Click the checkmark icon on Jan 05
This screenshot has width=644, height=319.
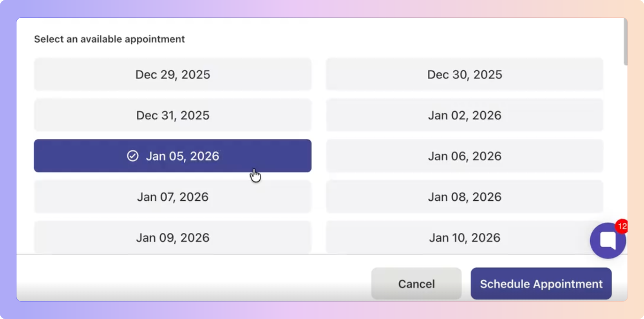(x=133, y=156)
